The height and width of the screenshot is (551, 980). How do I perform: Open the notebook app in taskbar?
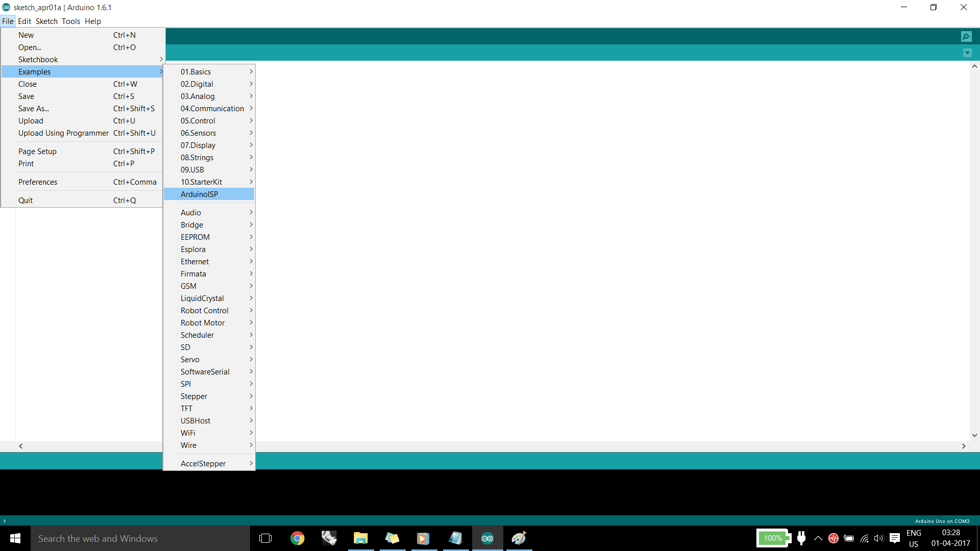[x=455, y=538]
